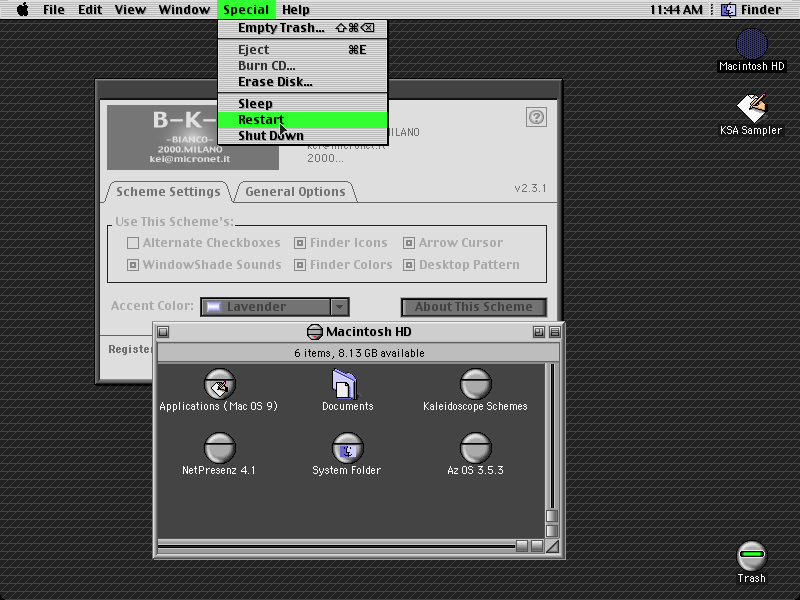Click the horizontal scrollbar left arrow
Screen dimensions: 800x600
click(521, 546)
